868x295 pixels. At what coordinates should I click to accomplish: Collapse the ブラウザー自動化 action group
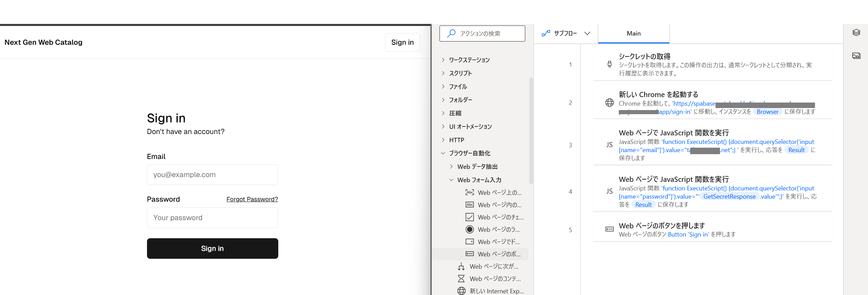click(443, 153)
